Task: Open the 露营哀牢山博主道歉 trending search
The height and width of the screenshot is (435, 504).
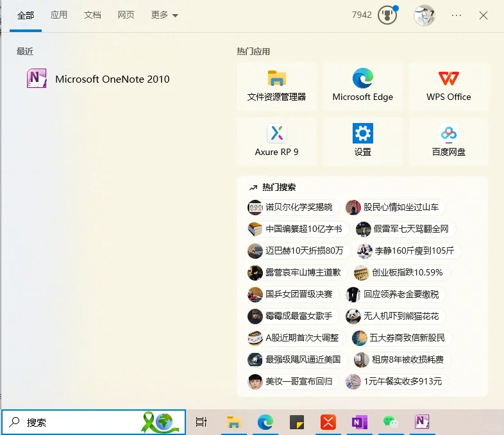Action: point(297,272)
